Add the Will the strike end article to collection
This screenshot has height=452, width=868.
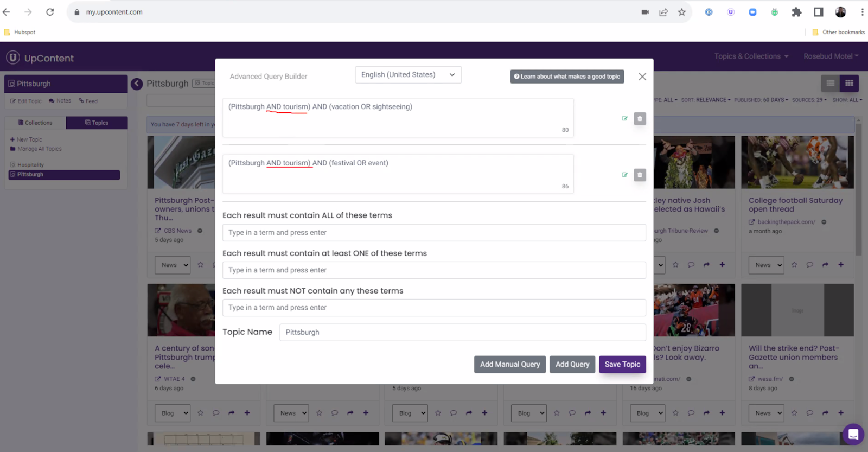[x=841, y=413]
